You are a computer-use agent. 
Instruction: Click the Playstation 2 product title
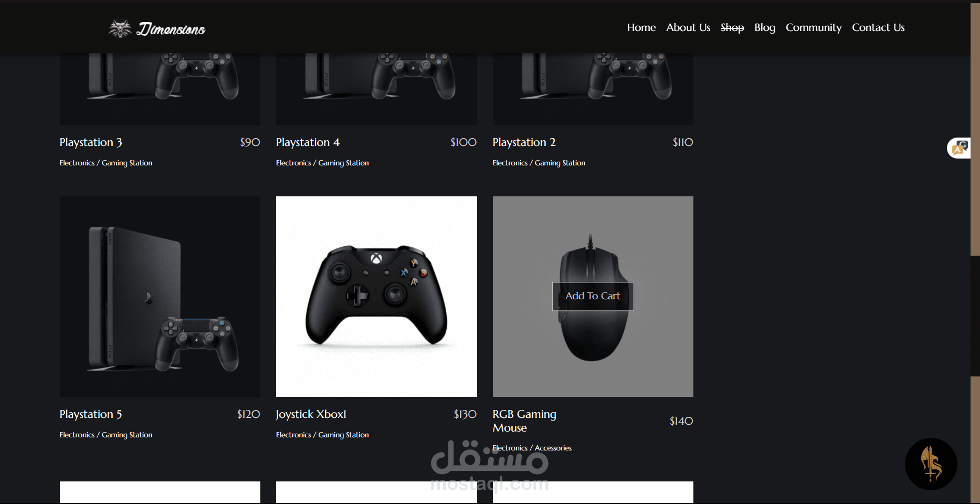click(x=524, y=142)
